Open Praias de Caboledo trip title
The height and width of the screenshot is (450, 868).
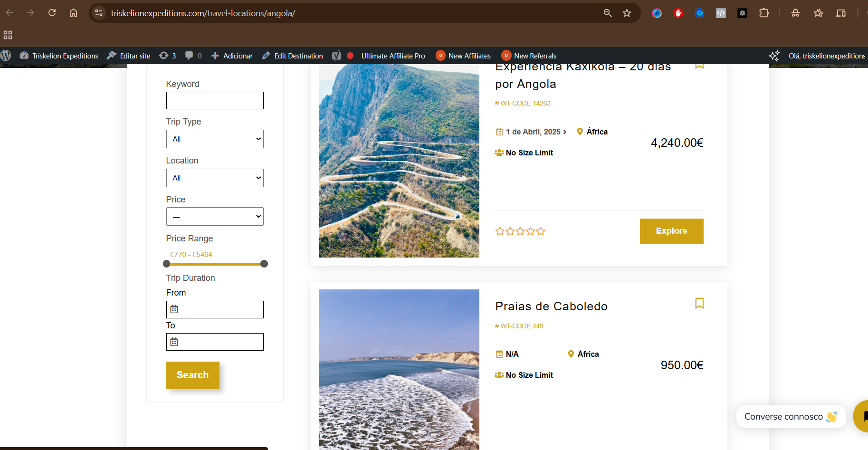(551, 306)
